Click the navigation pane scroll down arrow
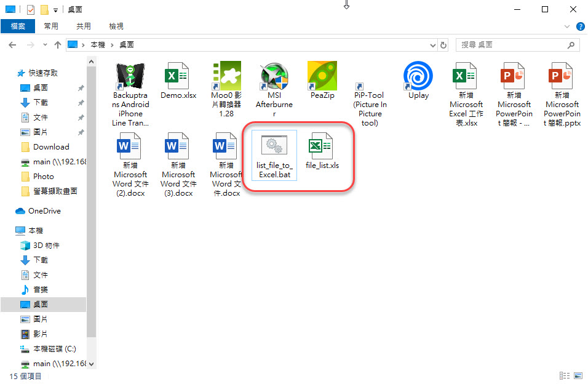 click(92, 364)
